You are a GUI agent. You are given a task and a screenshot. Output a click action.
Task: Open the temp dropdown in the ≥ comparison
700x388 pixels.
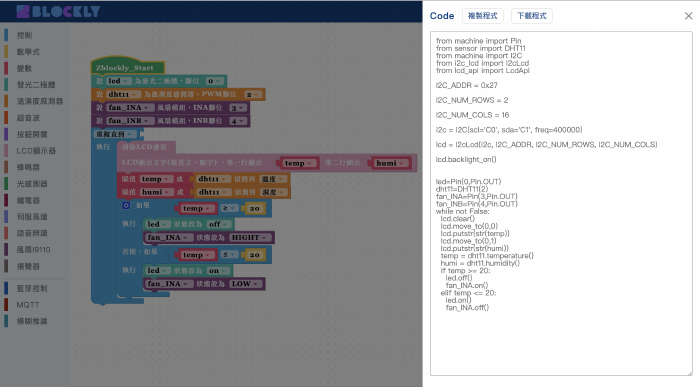coord(196,209)
